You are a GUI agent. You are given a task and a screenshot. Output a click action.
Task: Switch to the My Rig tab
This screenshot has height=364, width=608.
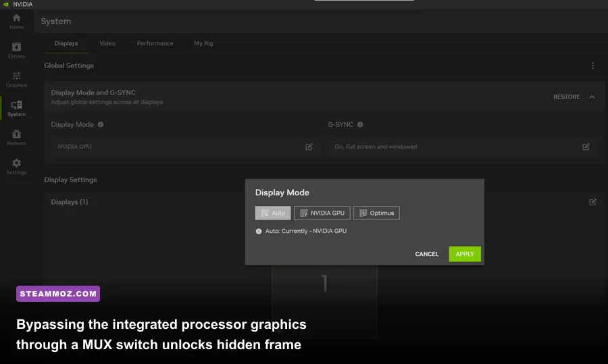pos(203,43)
